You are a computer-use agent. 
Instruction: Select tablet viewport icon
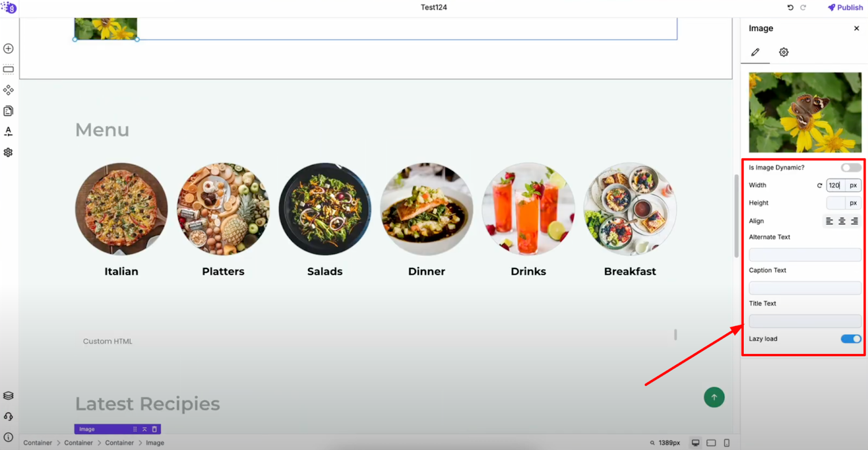tap(711, 443)
